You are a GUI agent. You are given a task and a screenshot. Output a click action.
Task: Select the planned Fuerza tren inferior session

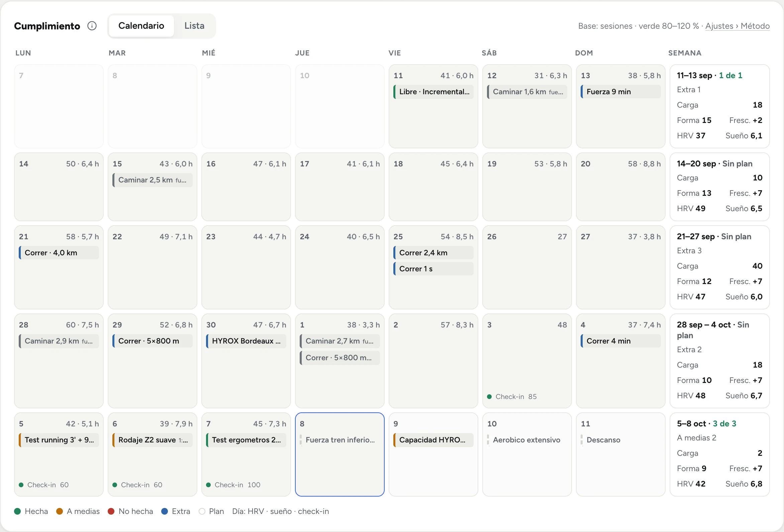click(340, 440)
